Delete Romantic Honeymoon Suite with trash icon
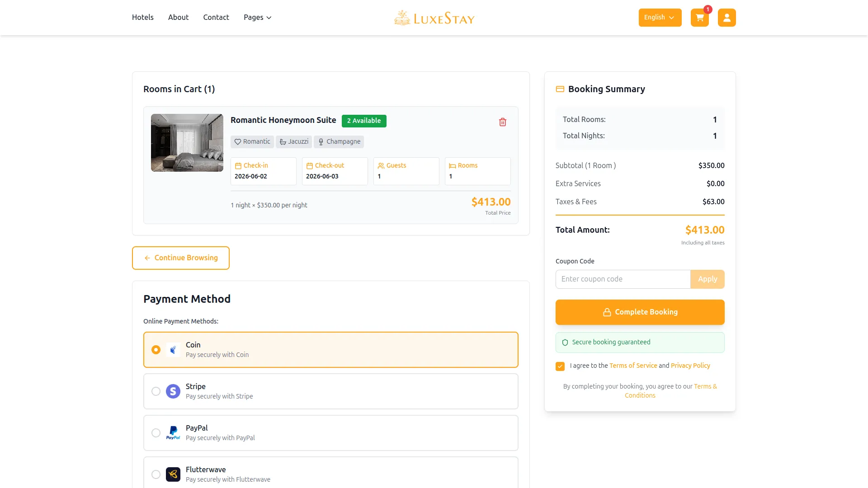Screen dimensions: 868x488 502,122
